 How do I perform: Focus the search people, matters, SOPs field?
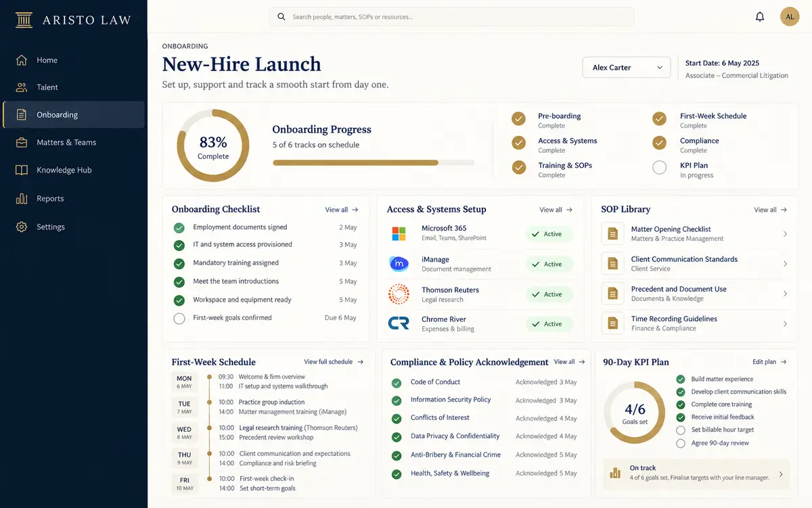click(x=451, y=17)
